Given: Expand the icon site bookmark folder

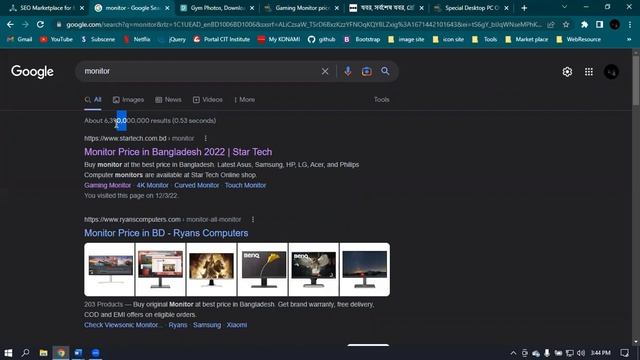Looking at the screenshot, I should point(448,39).
